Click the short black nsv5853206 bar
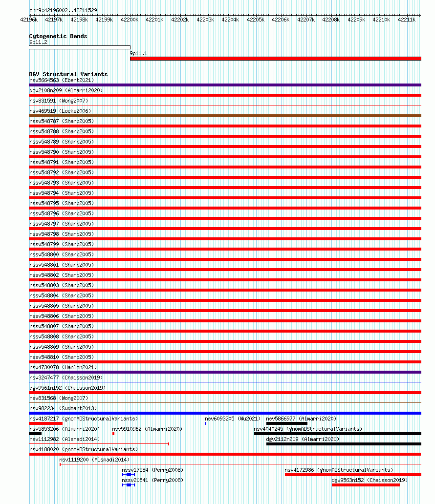This screenshot has width=435, height=504. coord(35,434)
